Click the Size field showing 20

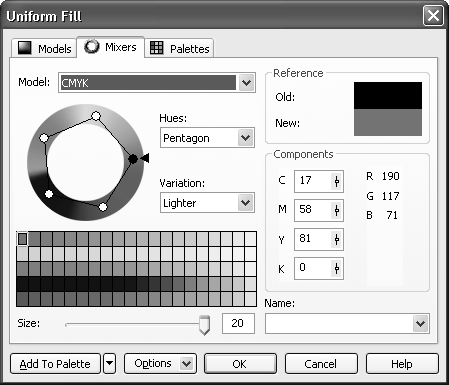(x=238, y=323)
